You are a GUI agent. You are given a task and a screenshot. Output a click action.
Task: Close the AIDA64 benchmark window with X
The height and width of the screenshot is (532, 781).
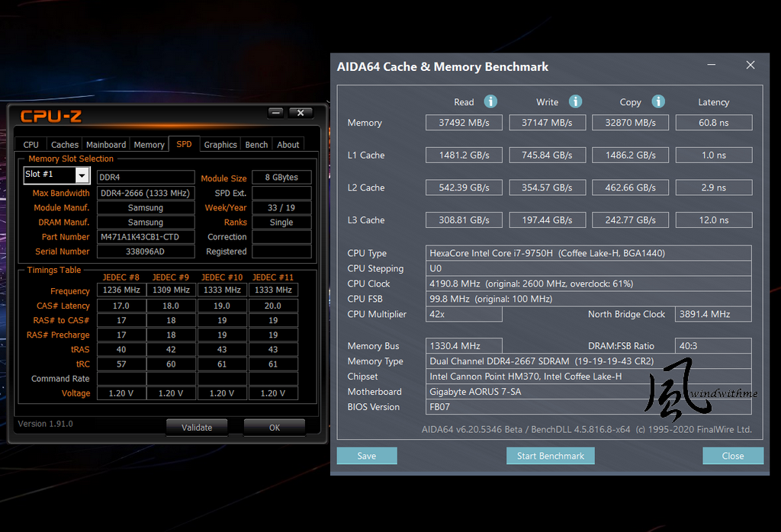[750, 66]
